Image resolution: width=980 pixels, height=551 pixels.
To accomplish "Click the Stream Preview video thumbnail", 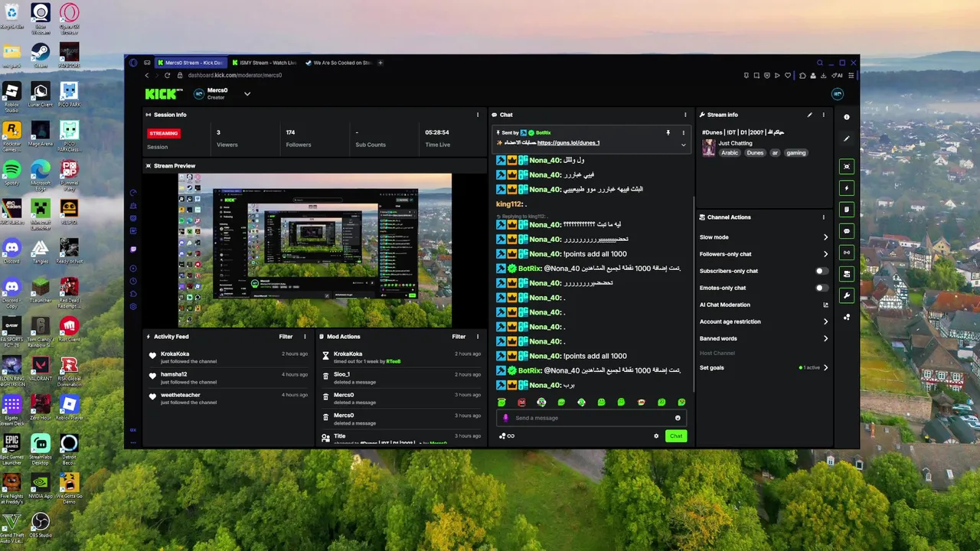I will (315, 250).
